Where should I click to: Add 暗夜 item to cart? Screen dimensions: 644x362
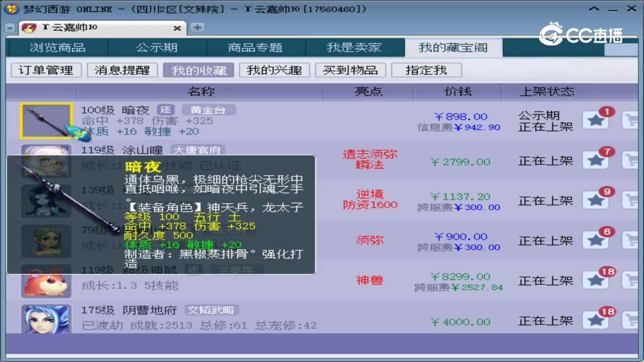631,121
